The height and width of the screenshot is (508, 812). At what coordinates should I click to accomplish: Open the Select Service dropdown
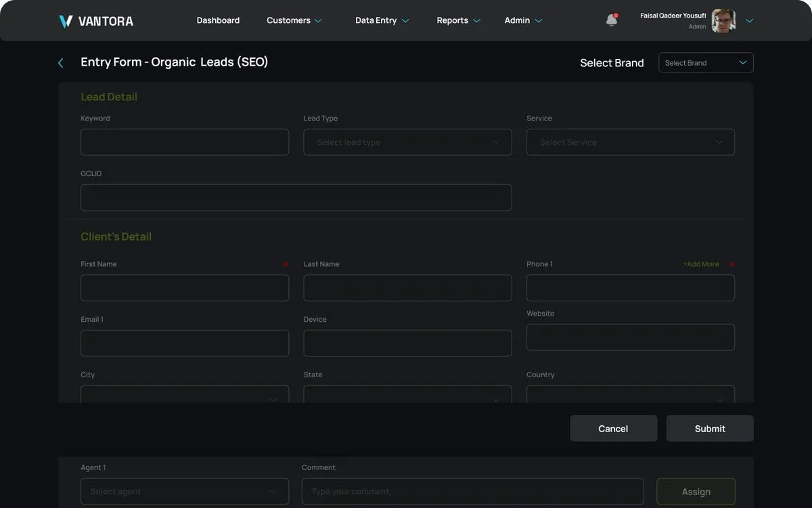point(631,142)
